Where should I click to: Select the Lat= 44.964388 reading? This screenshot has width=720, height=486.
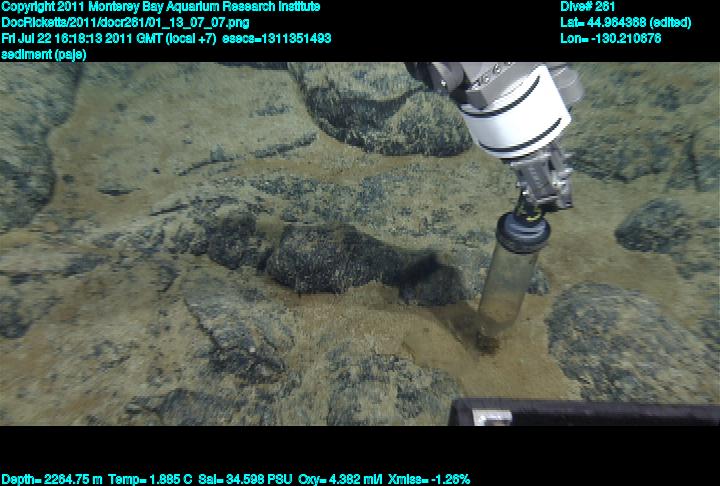tap(625, 23)
